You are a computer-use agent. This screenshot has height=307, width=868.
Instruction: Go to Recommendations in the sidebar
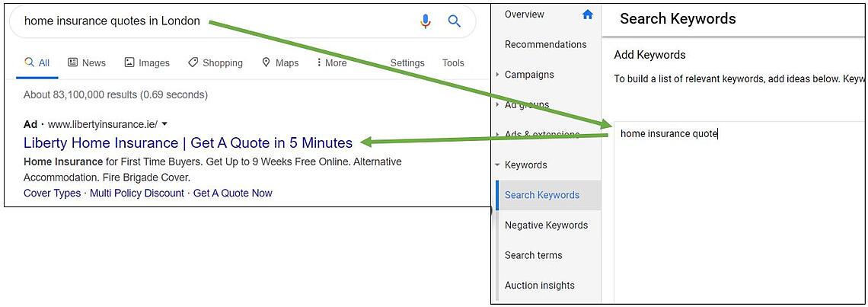coord(545,44)
